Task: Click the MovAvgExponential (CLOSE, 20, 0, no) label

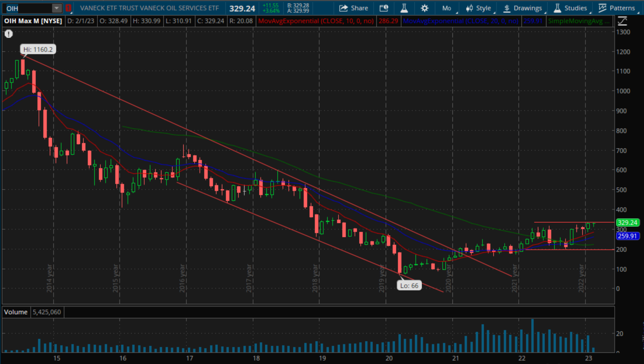Action: point(461,21)
